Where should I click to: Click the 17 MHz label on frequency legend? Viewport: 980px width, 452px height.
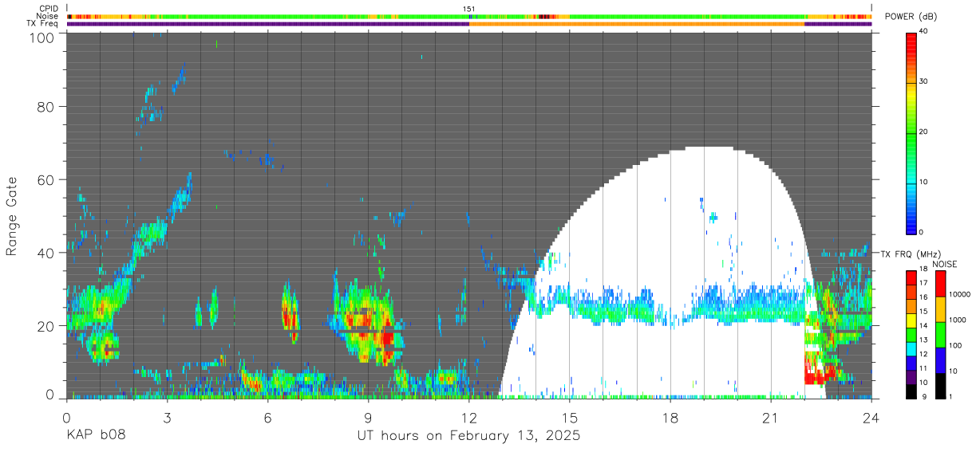923,283
